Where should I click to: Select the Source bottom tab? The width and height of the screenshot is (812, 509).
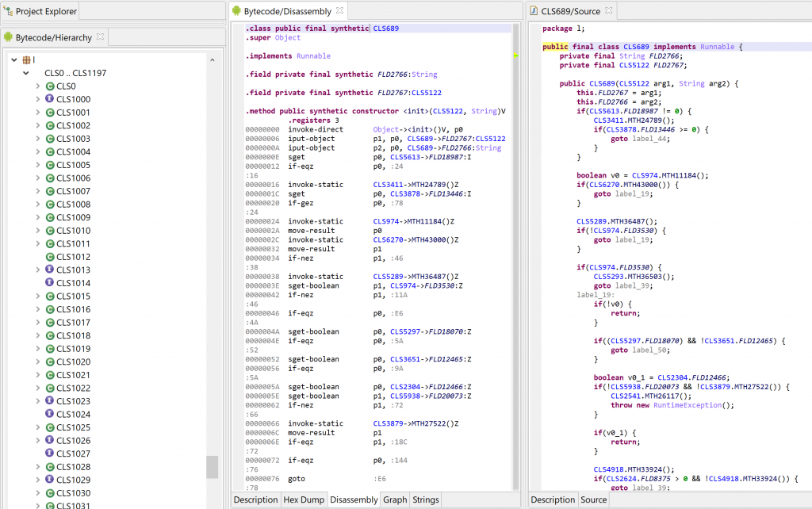click(x=593, y=499)
